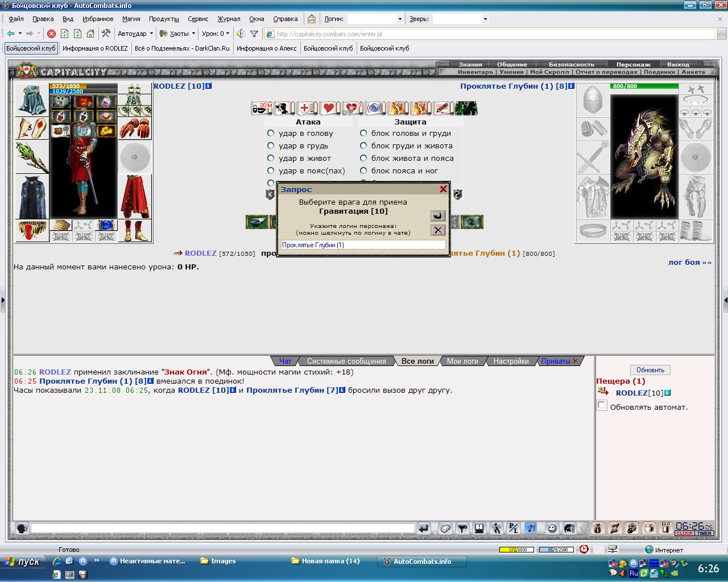The width and height of the screenshot is (728, 582).
Task: Click the red stop button in the toolbar
Action: [x=51, y=34]
